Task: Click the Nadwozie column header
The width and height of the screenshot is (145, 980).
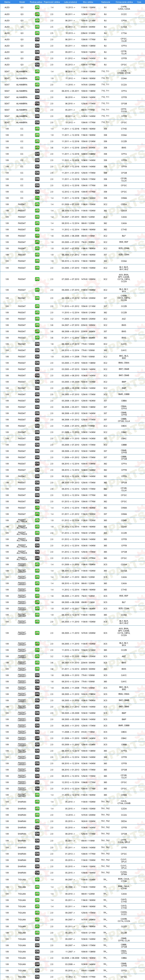Action: point(106,2)
